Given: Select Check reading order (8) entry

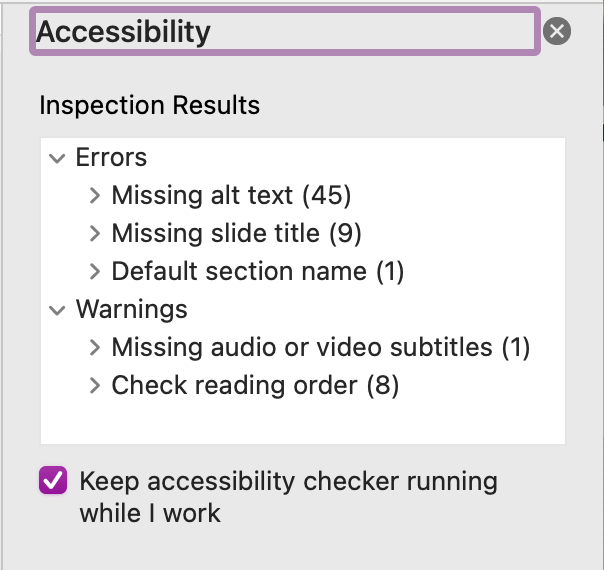Looking at the screenshot, I should point(255,386).
